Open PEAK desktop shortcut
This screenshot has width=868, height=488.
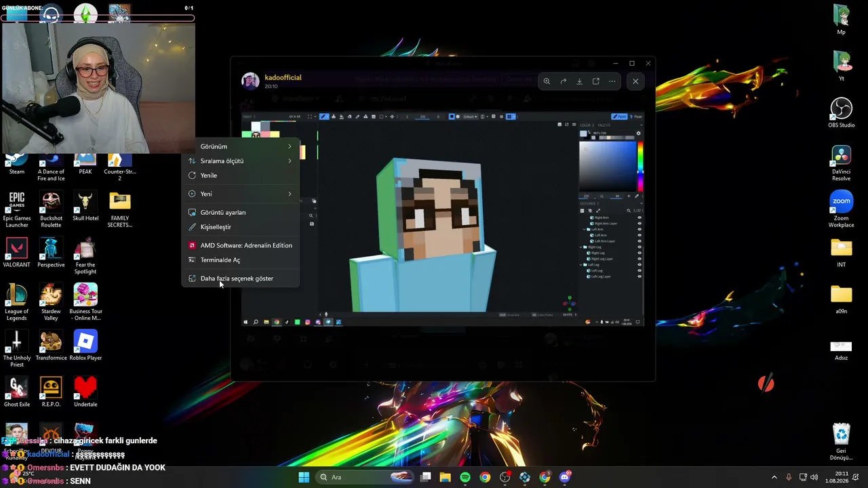[85, 165]
